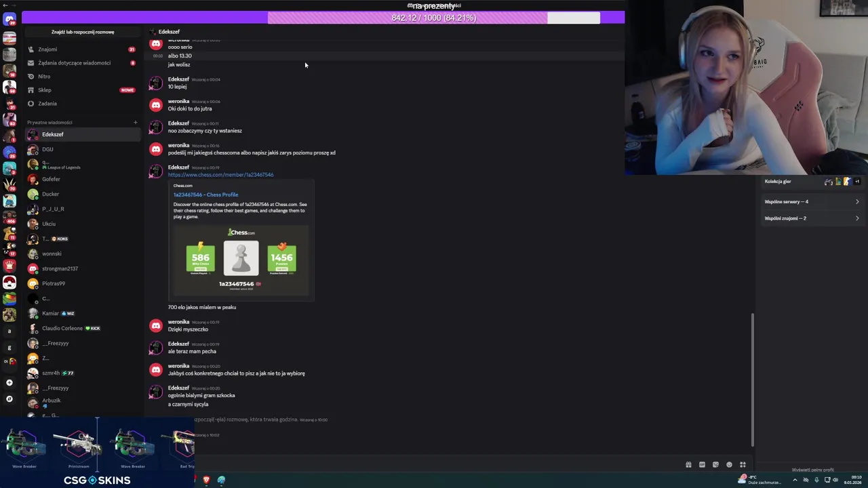Open wonnski direct message

click(x=82, y=253)
